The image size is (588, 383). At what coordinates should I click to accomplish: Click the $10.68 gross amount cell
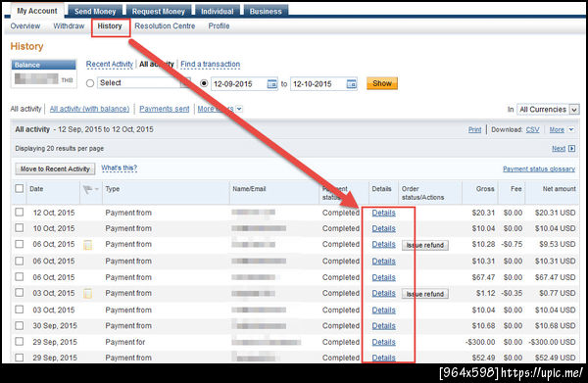click(483, 325)
